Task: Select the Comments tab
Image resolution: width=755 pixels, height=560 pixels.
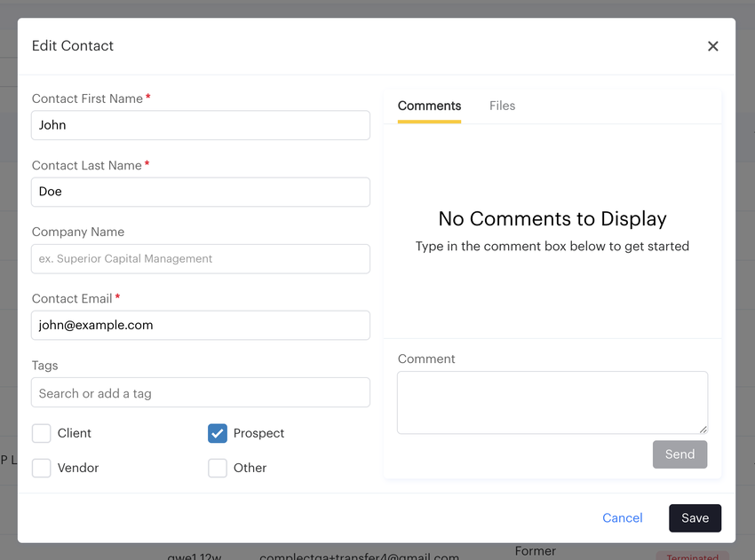Action: tap(429, 106)
